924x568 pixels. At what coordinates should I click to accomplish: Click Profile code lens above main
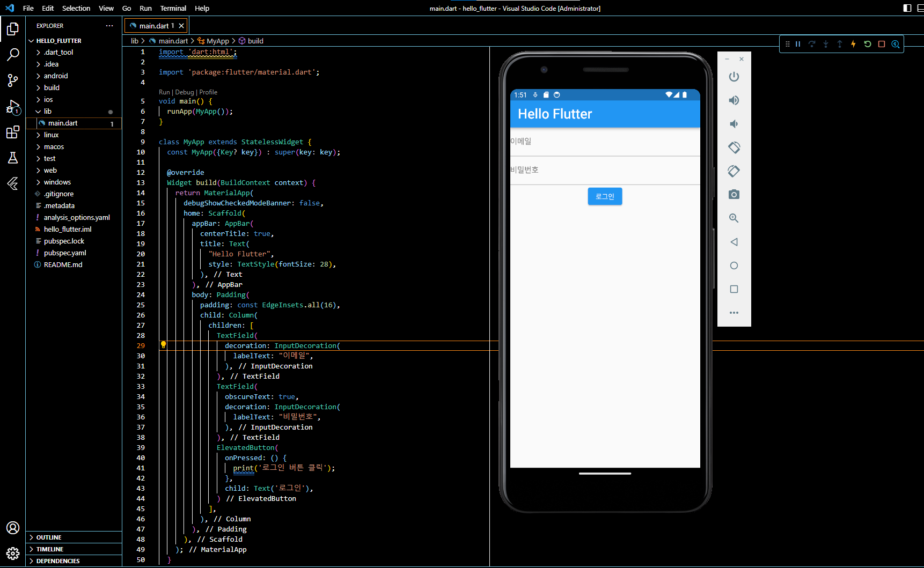point(208,92)
